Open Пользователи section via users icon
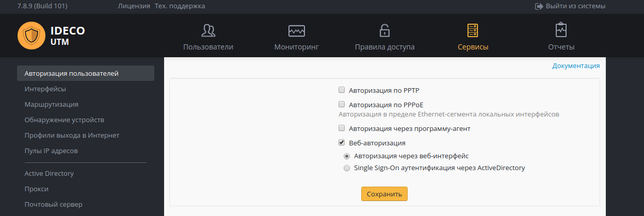The width and height of the screenshot is (644, 216). 208,31
